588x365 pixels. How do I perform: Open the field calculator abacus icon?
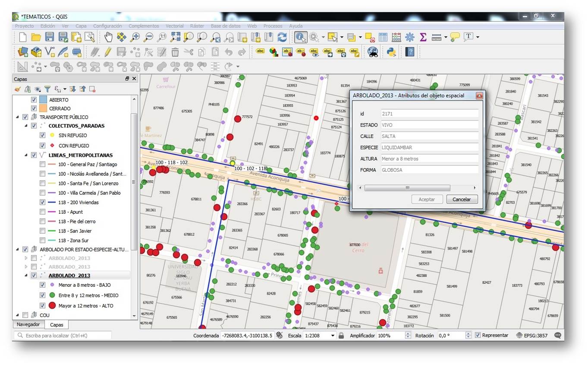396,37
